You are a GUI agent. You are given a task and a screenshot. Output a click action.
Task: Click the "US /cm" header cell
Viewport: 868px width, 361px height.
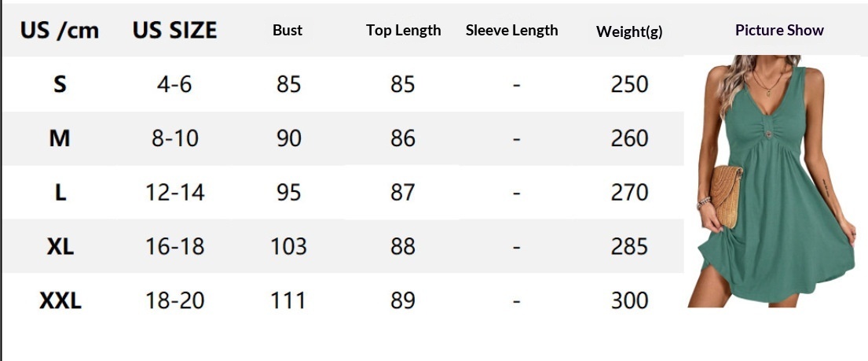(60, 31)
